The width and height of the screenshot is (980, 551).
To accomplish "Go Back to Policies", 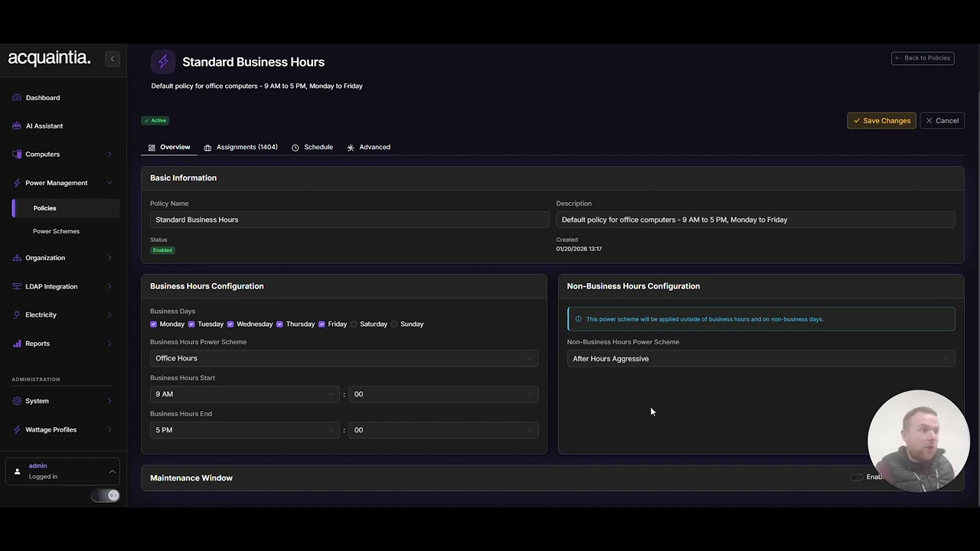I will 923,58.
